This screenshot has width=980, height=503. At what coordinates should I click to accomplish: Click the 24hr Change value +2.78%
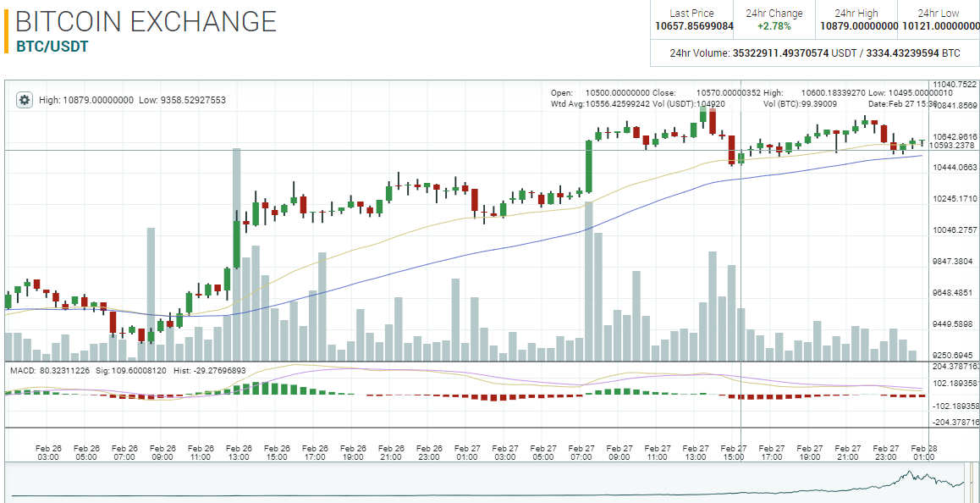pos(774,26)
